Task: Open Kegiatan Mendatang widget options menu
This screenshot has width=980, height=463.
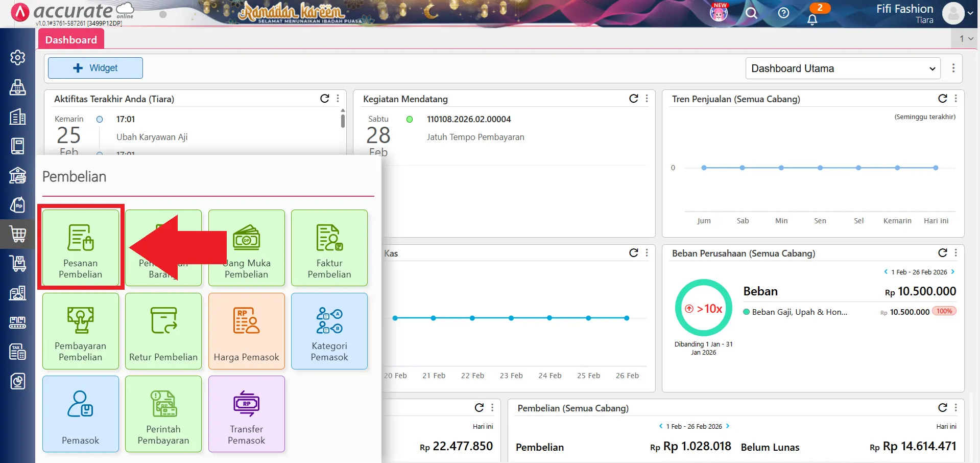Action: coord(647,99)
